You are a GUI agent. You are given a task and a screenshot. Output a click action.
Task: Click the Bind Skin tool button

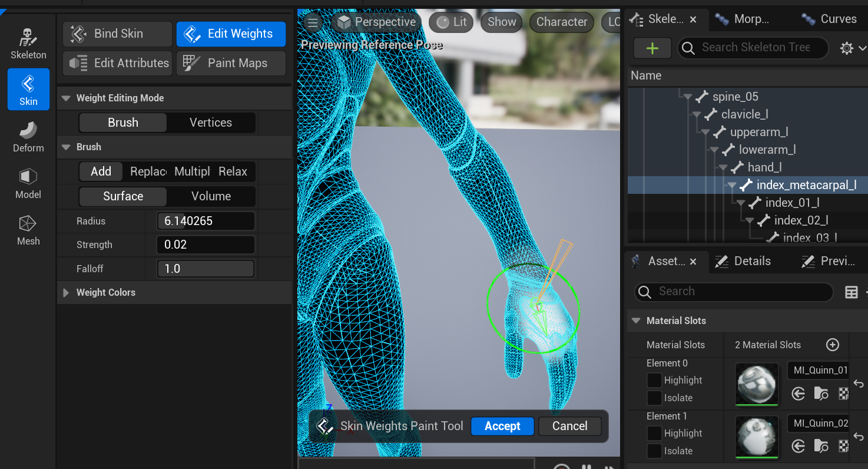(x=118, y=34)
